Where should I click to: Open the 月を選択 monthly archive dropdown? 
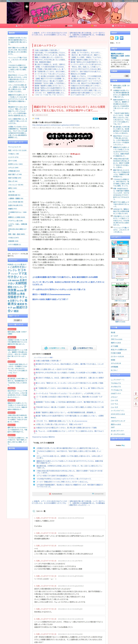(x=18, y=320)
